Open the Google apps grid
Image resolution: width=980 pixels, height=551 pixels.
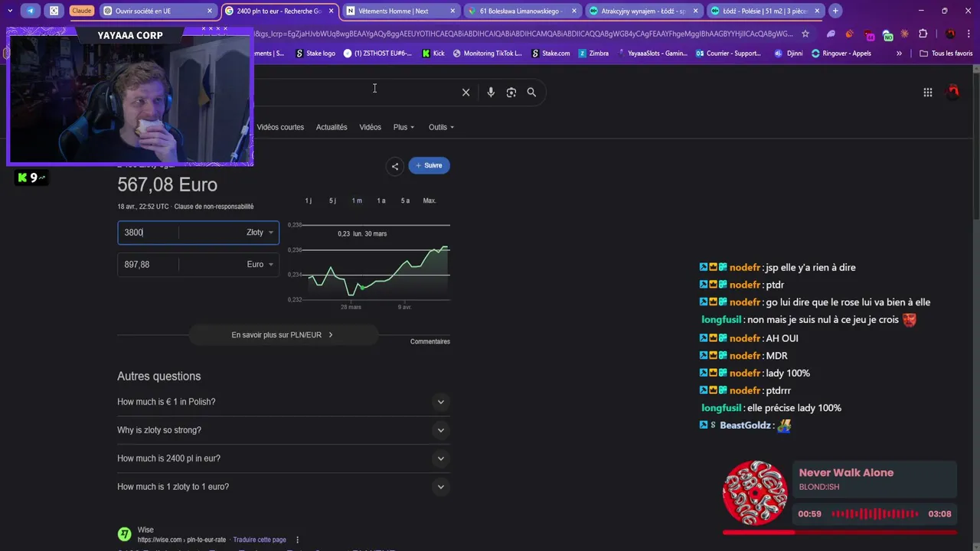[927, 92]
